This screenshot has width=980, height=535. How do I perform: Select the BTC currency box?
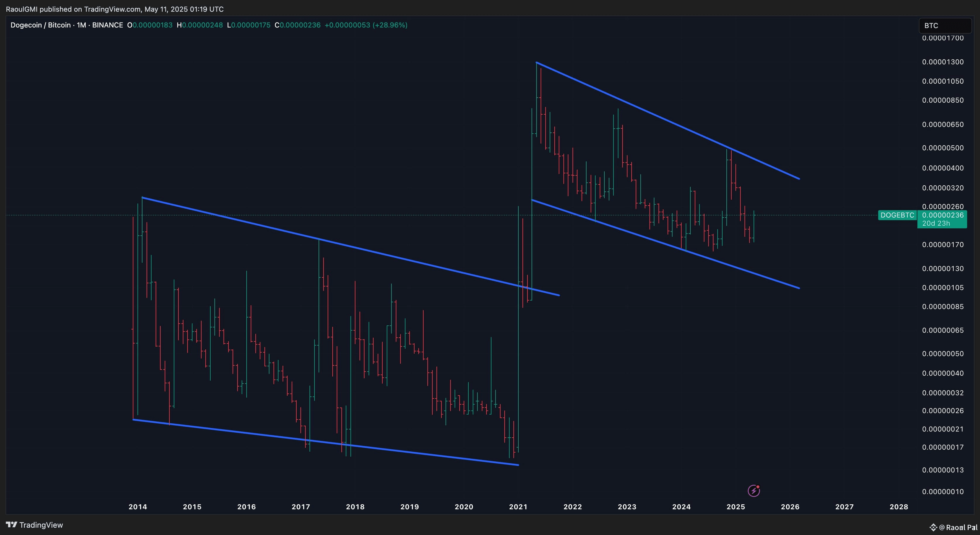click(945, 25)
